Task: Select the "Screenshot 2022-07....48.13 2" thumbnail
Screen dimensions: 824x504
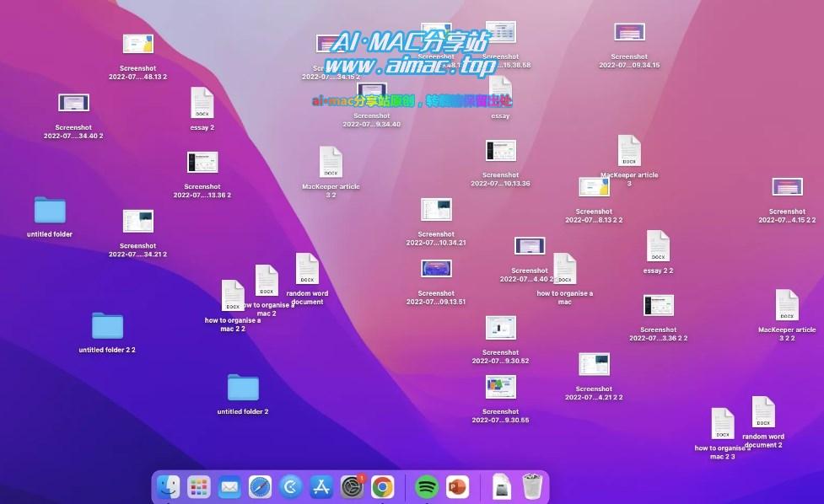Action: click(x=138, y=44)
